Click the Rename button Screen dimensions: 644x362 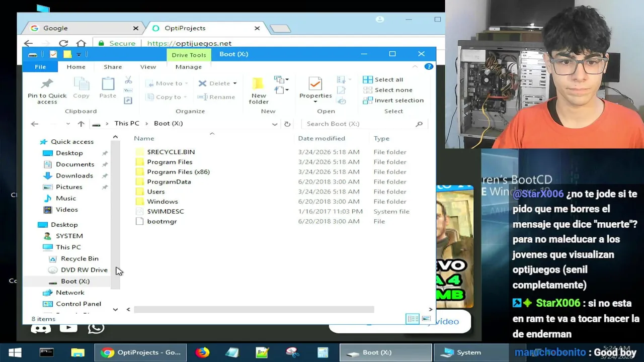click(216, 97)
